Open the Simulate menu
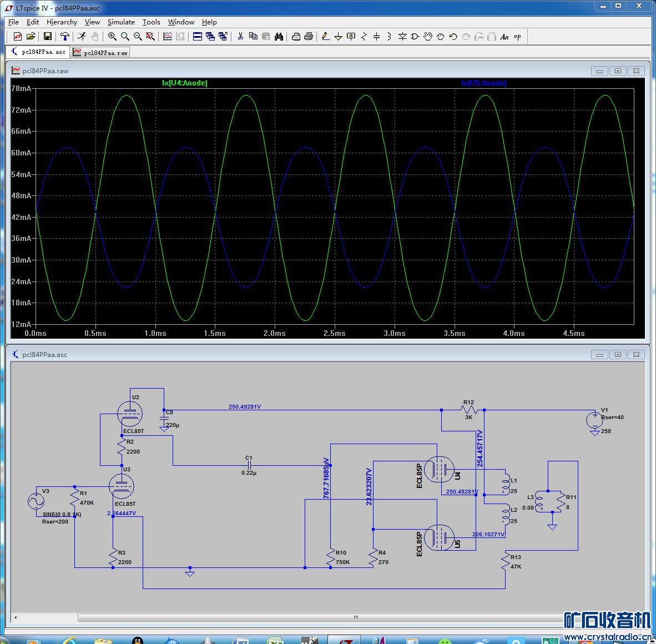 (121, 22)
